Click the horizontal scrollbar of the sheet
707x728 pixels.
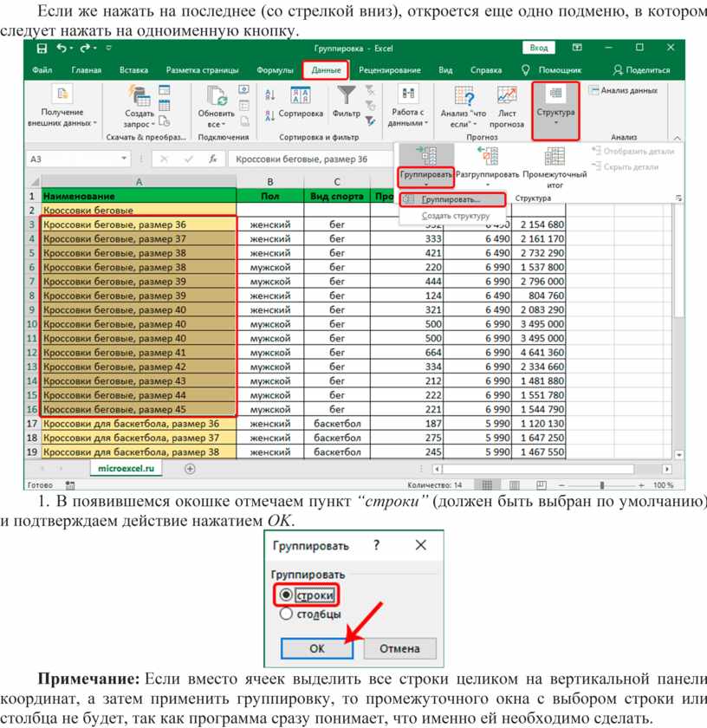point(537,469)
